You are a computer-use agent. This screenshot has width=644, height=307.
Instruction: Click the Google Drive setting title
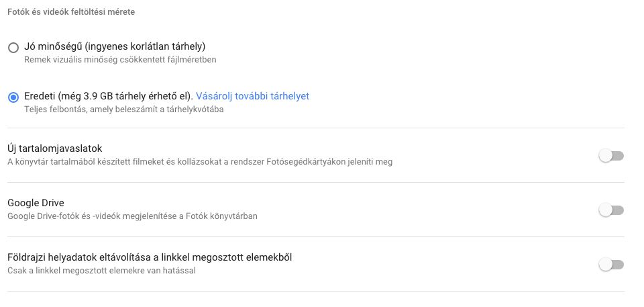36,202
